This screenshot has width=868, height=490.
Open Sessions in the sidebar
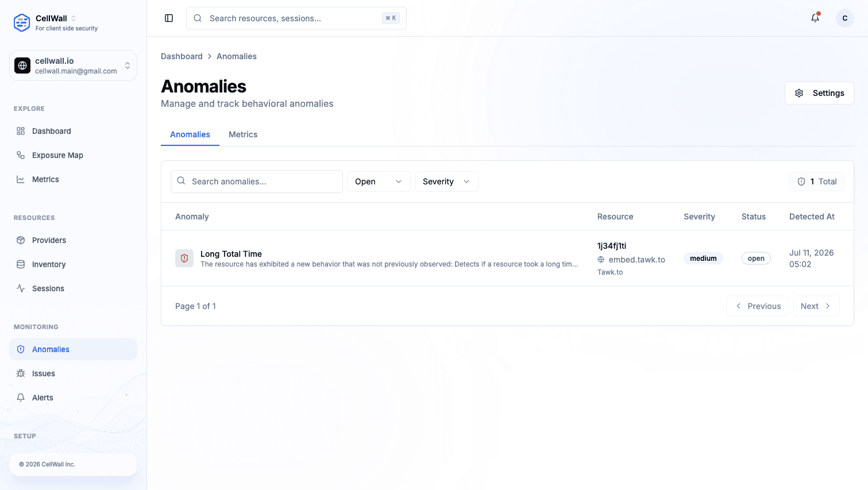(73, 288)
